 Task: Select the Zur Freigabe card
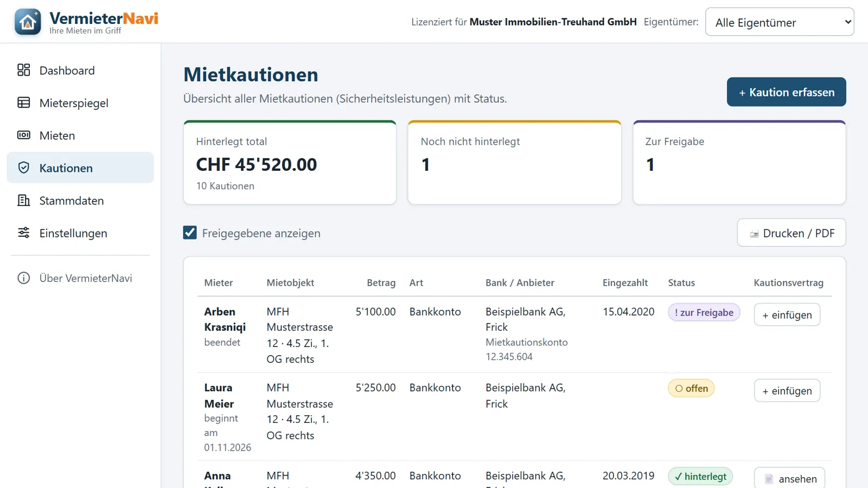(739, 163)
